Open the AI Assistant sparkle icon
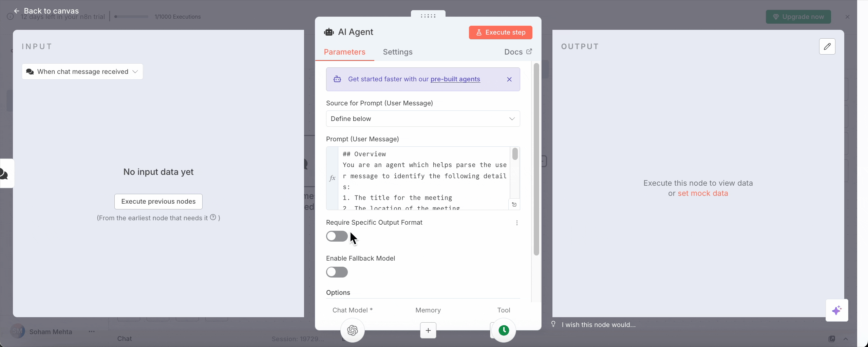This screenshot has height=347, width=868. pyautogui.click(x=837, y=310)
